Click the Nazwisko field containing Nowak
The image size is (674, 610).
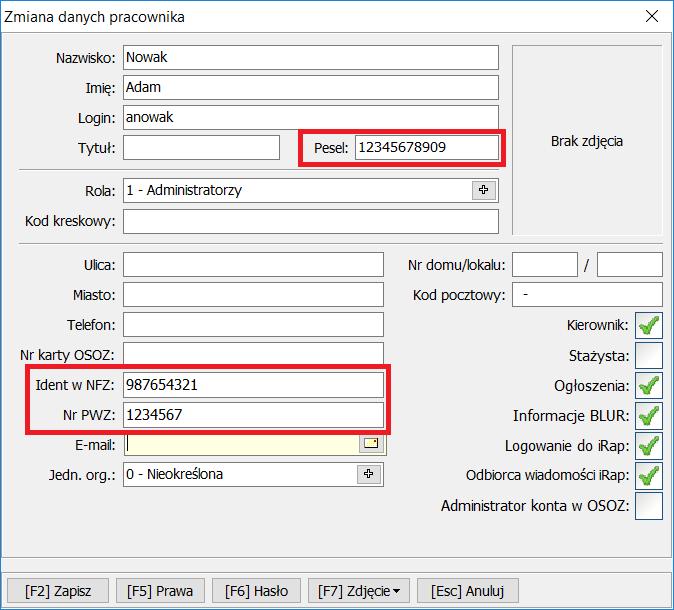[311, 57]
